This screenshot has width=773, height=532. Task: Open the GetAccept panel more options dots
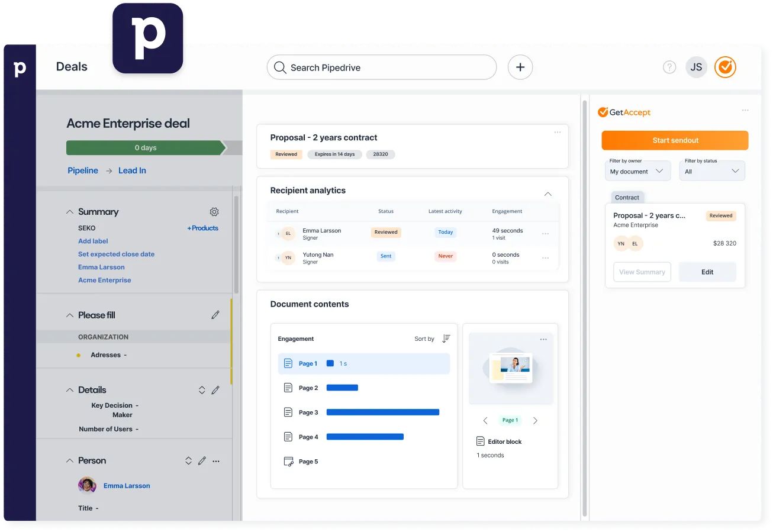pyautogui.click(x=745, y=110)
